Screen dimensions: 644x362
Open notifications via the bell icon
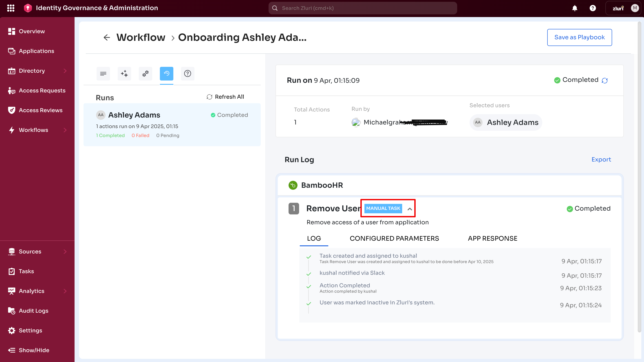[575, 8]
